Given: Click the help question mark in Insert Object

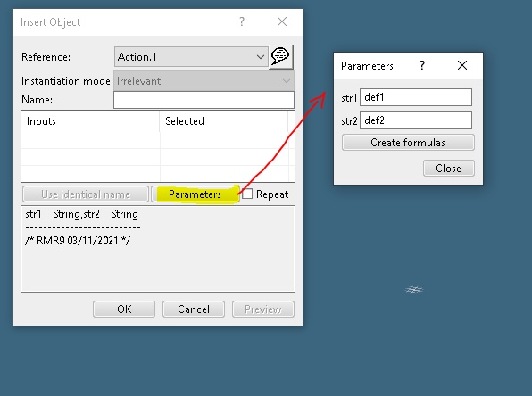Looking at the screenshot, I should point(242,22).
